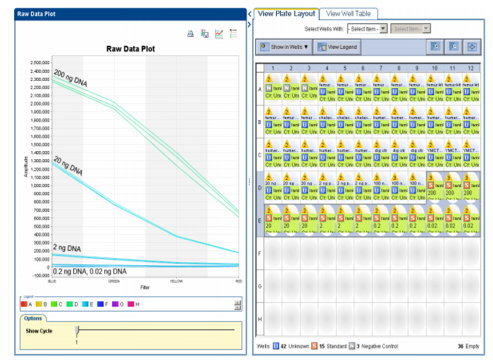Print the Raw Data Plot chart
Screen dimensions: 493x361
pyautogui.click(x=190, y=34)
